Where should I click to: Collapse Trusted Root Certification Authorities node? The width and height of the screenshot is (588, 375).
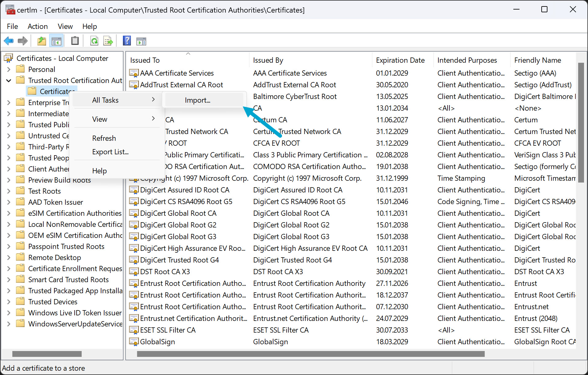tap(9, 80)
